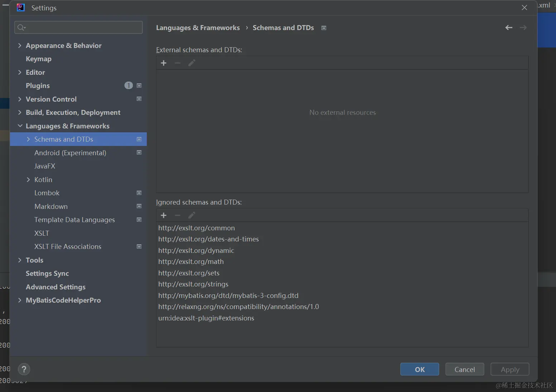Viewport: 556px width, 392px height.
Task: Add an external schema with the plus icon
Action: point(164,63)
